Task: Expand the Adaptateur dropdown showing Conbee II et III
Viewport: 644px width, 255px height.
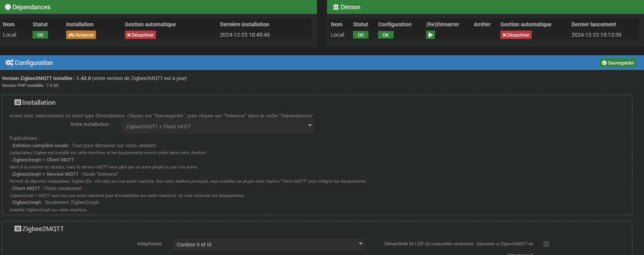Action: tap(268, 245)
